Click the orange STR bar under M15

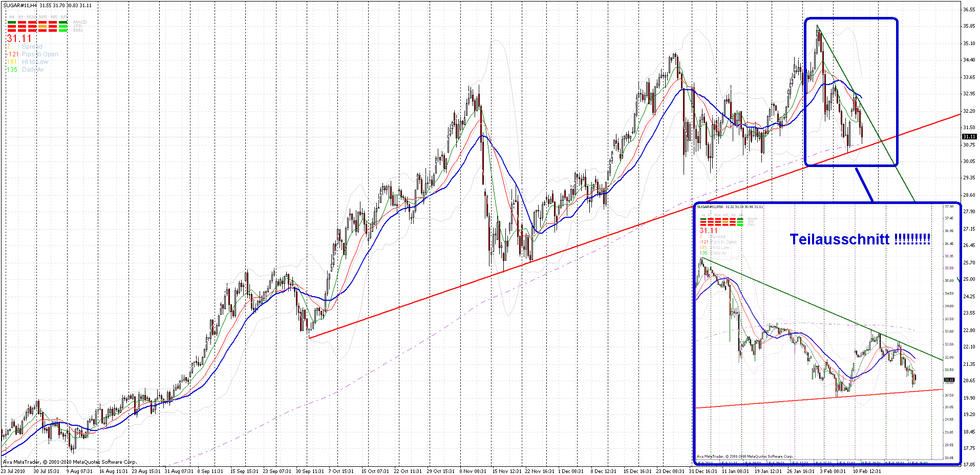pos(42,27)
